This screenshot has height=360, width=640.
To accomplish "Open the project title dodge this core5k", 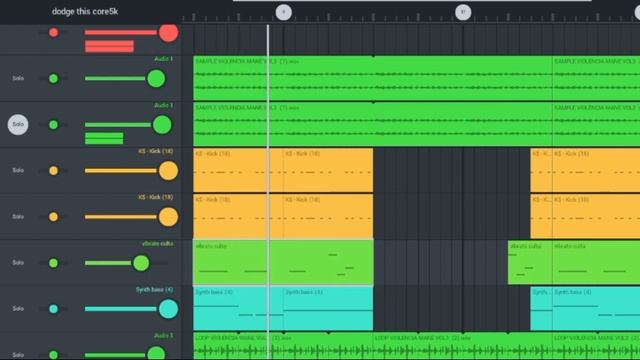I will 85,11.
